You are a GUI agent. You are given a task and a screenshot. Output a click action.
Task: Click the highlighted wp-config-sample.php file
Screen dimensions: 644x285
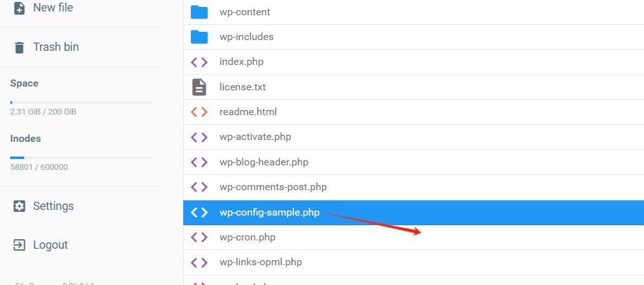coord(269,212)
